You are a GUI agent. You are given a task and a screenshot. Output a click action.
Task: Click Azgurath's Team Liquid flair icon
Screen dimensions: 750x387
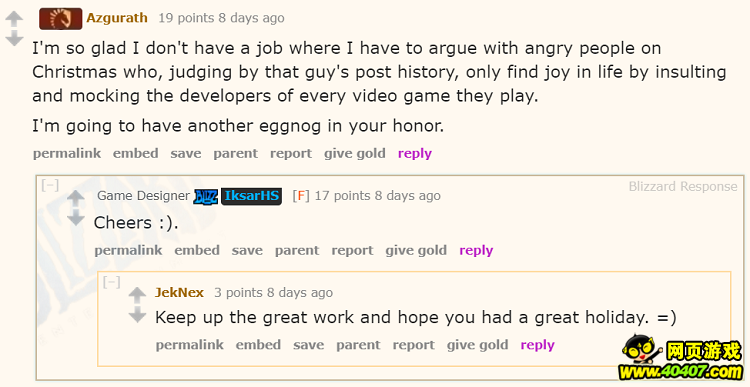click(x=61, y=19)
